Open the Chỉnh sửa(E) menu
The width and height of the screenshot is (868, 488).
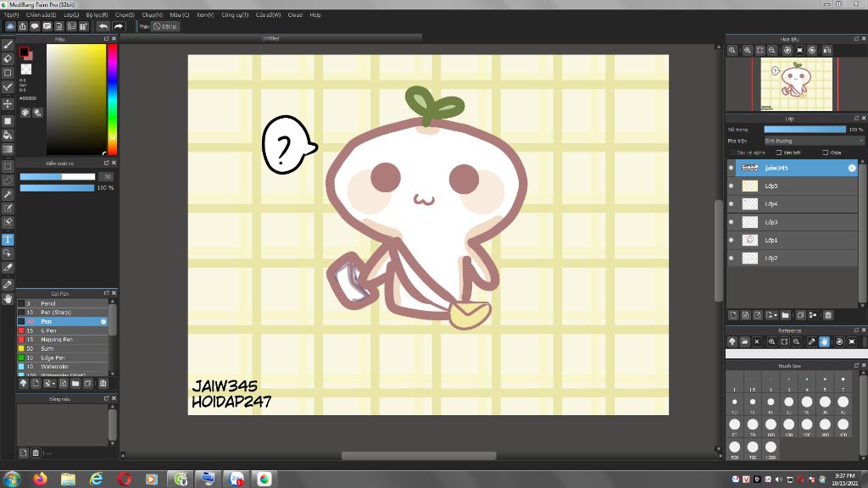point(41,15)
